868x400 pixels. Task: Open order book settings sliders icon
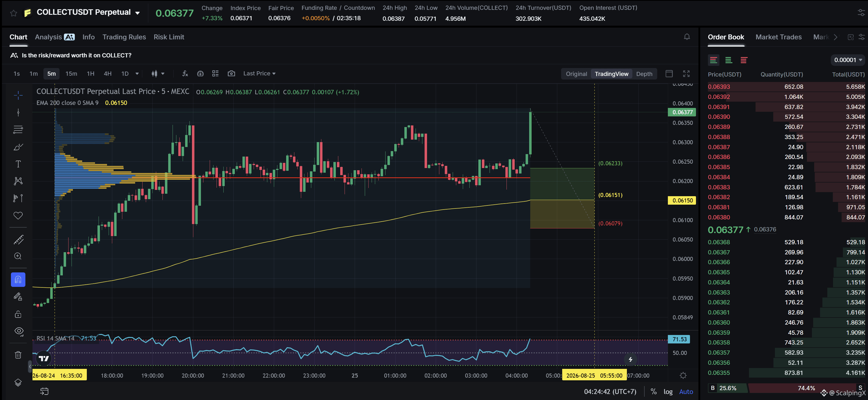pyautogui.click(x=861, y=37)
